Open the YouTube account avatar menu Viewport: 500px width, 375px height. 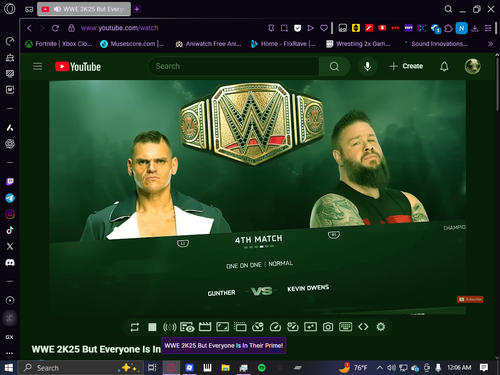point(473,66)
